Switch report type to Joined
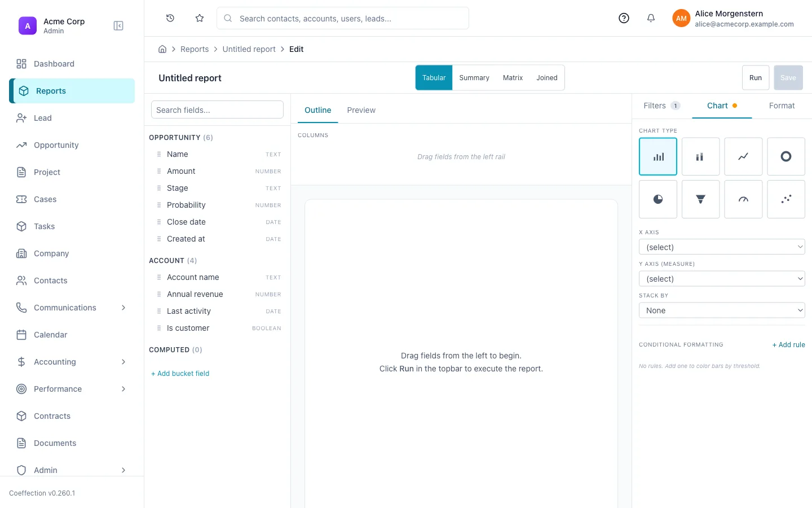This screenshot has width=812, height=508. [x=547, y=78]
